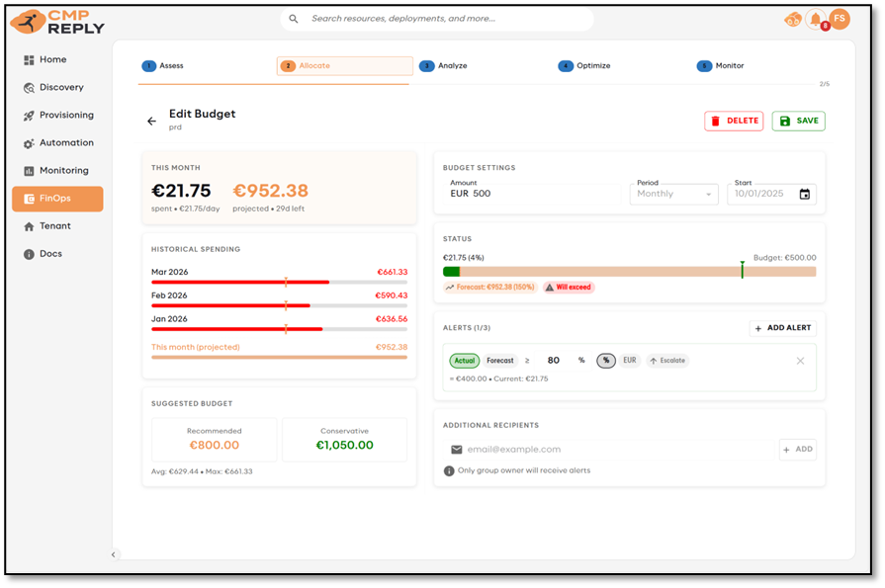
Task: Select the Actual alert type chip
Action: point(465,361)
